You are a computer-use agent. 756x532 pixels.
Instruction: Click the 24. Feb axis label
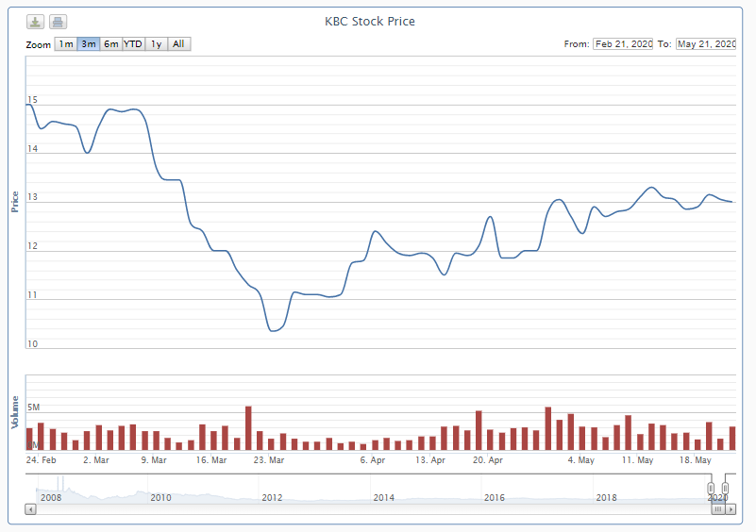(x=41, y=460)
